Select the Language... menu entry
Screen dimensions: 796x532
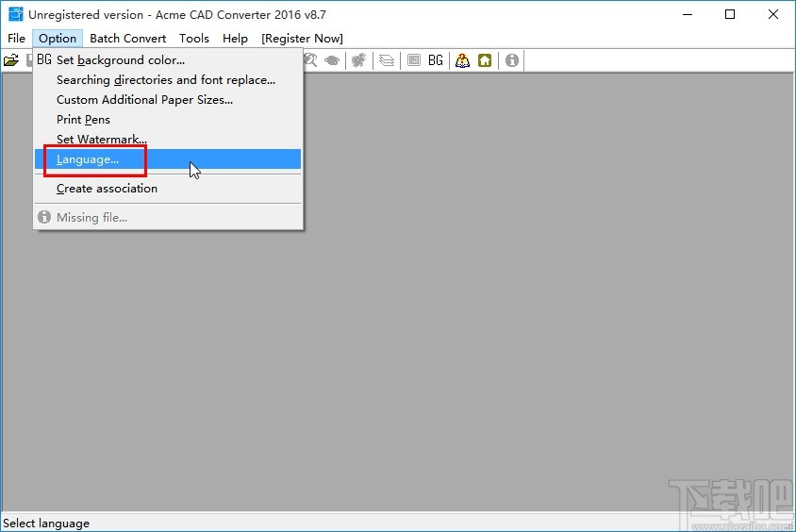[168, 158]
